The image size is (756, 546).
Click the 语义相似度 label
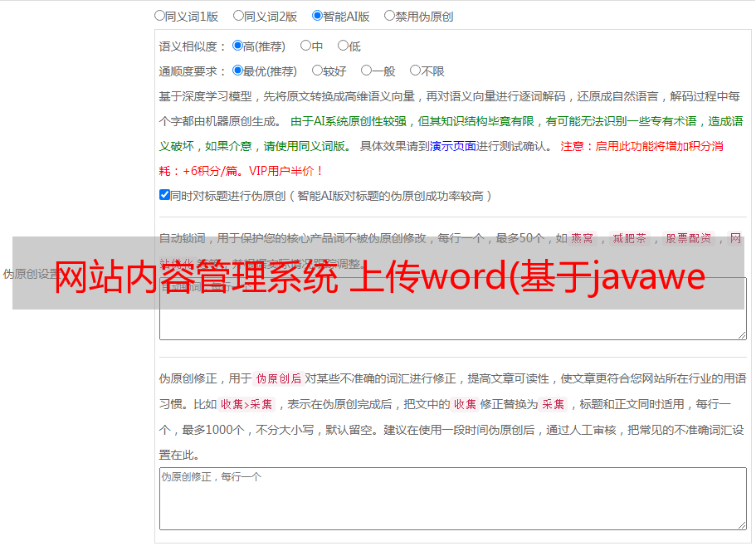(192, 46)
